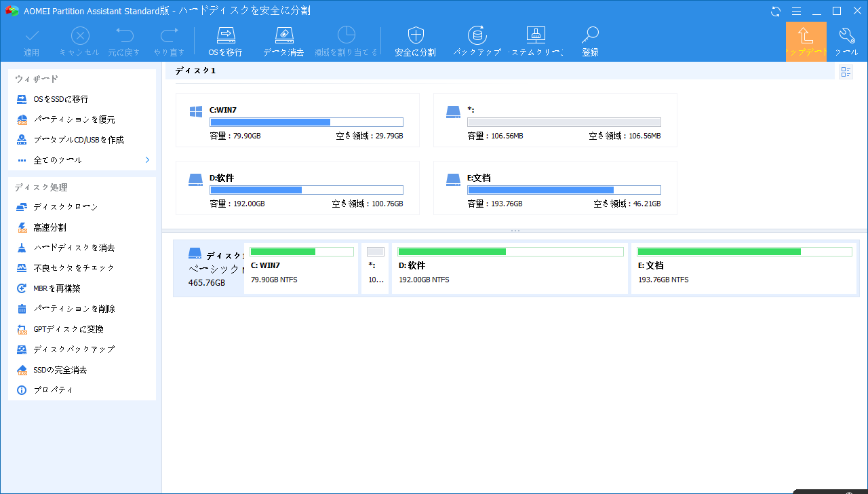Click the 193.76GB NTFS block in disk map
Screen dimensions: 868x494
point(744,269)
